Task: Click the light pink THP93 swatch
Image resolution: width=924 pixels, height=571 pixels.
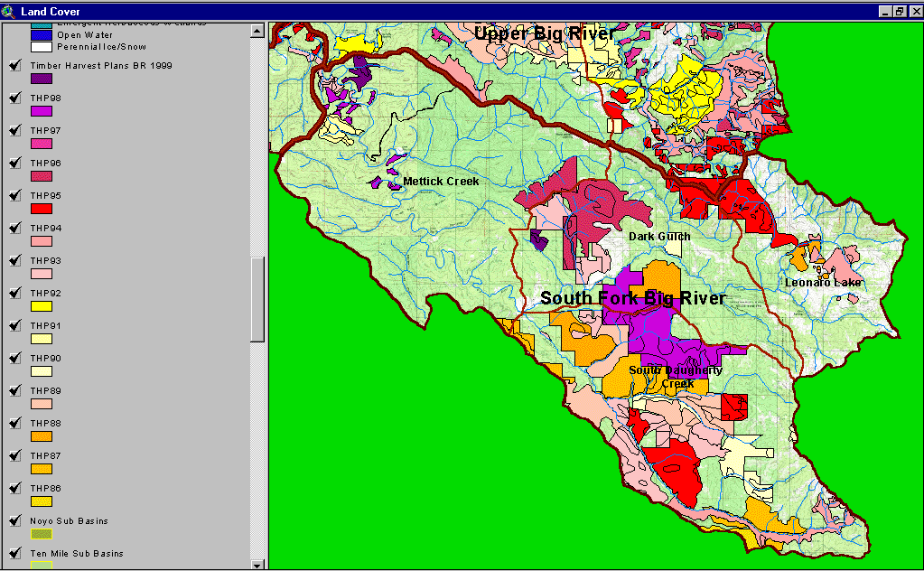Action: [x=42, y=274]
